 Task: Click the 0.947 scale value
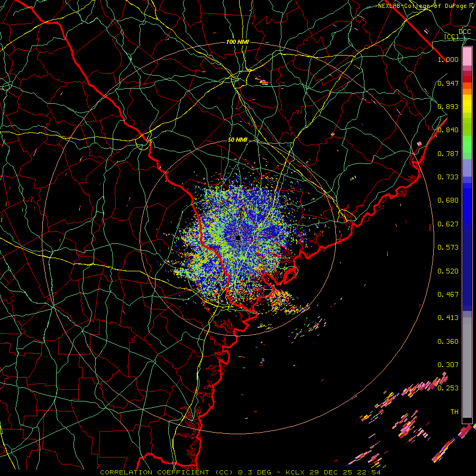448,83
